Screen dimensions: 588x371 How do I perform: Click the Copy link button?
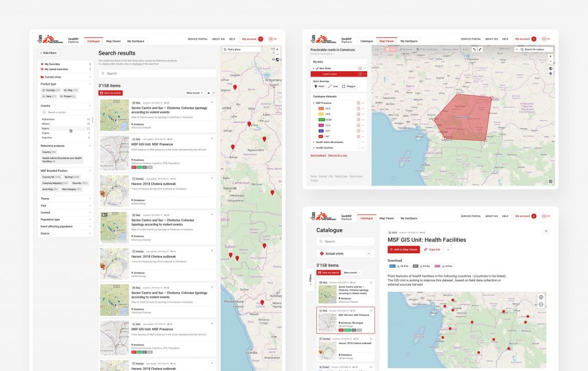(x=432, y=249)
